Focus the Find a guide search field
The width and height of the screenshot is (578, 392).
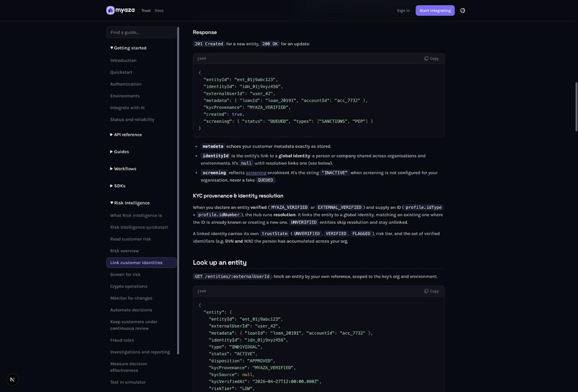[141, 32]
